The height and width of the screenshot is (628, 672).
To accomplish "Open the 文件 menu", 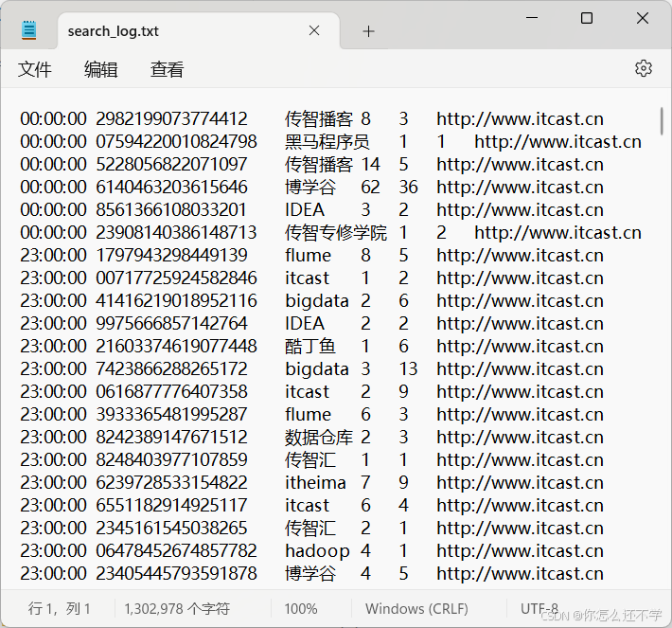I will click(35, 69).
